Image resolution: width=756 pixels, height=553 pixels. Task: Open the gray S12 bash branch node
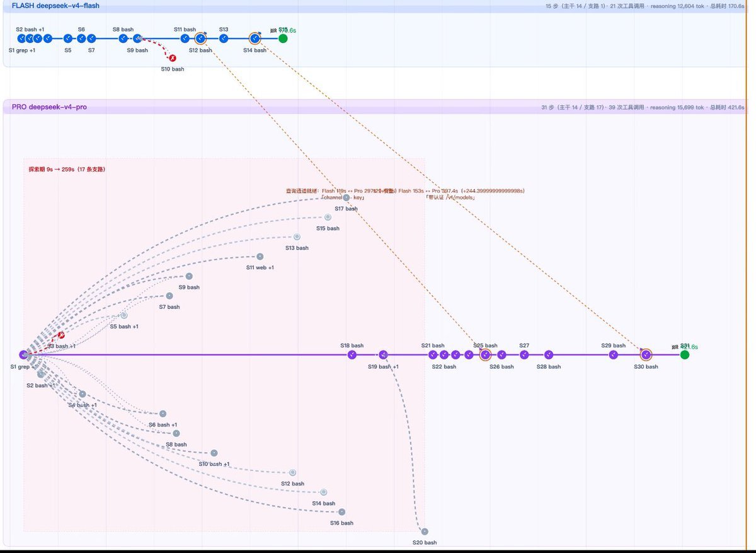pyautogui.click(x=292, y=472)
